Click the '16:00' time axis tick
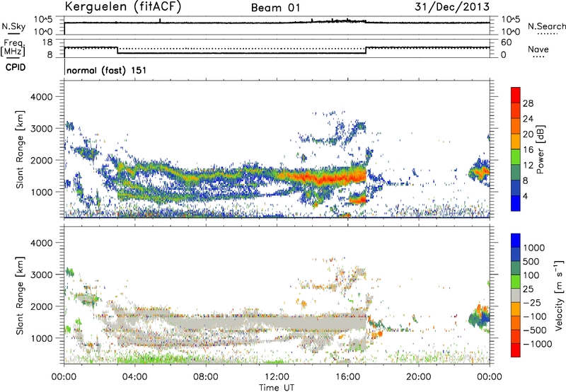 [x=347, y=377]
